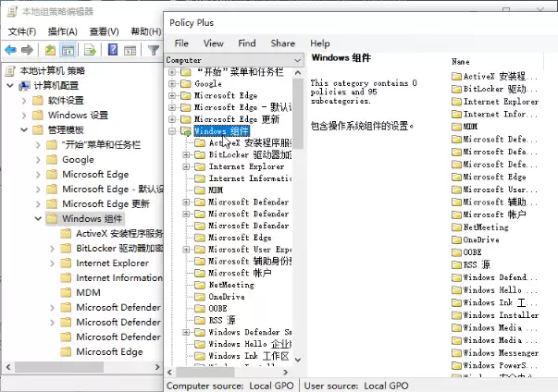Open the Find menu in Policy Plus
Viewport: 558px width, 392px height.
tap(247, 43)
